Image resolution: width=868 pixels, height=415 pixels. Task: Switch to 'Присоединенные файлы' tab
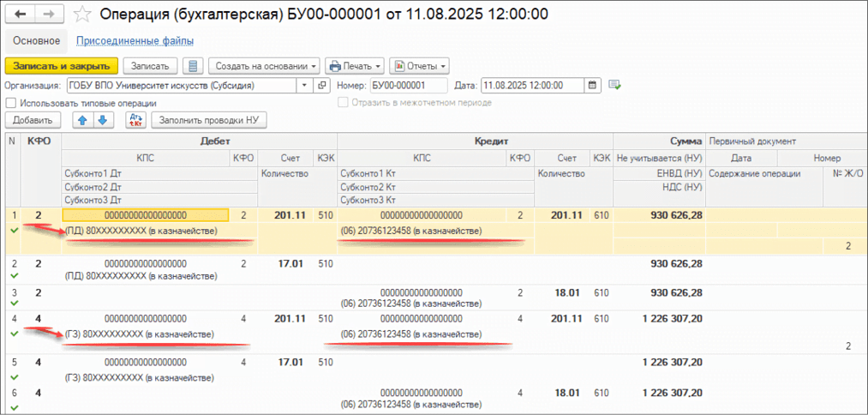click(x=135, y=40)
